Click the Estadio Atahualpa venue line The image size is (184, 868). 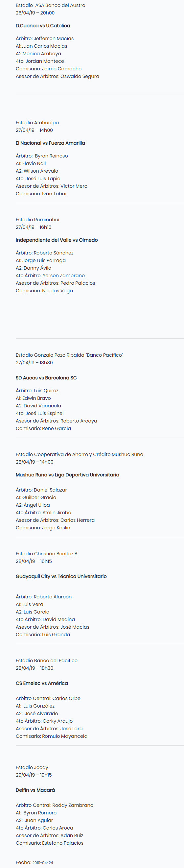37,123
